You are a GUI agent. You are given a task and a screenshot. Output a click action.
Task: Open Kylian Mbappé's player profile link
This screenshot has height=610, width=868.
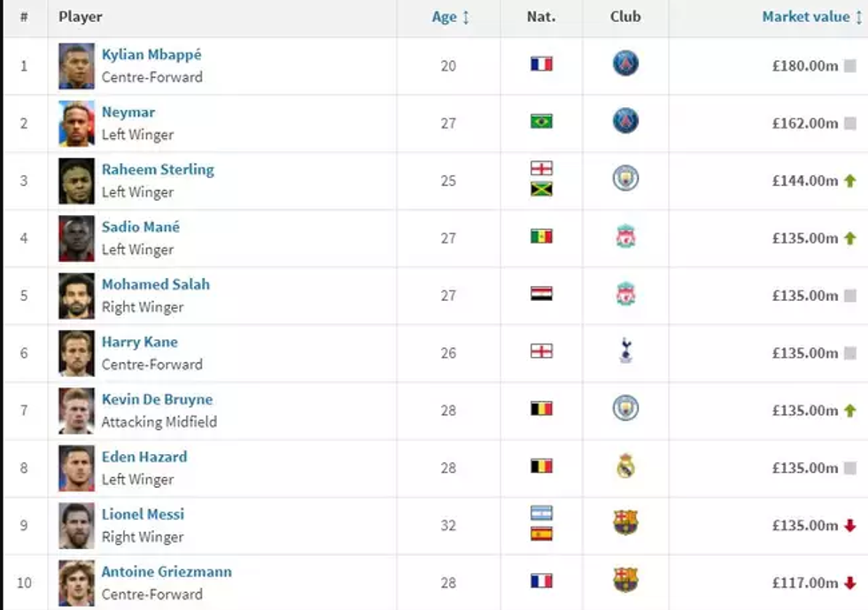(x=151, y=55)
